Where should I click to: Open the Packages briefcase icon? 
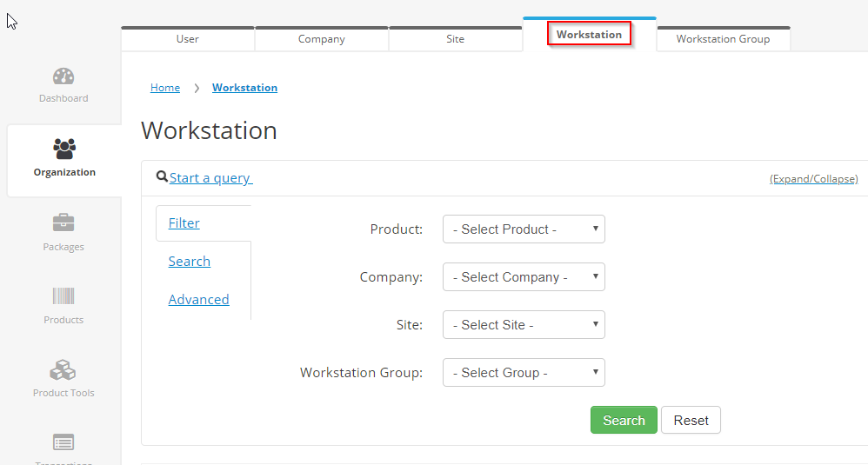63,223
